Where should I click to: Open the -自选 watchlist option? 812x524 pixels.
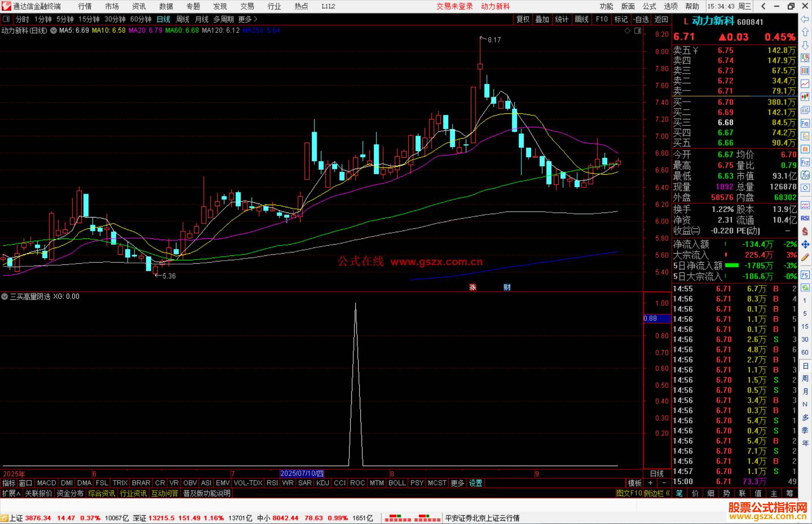(641, 19)
